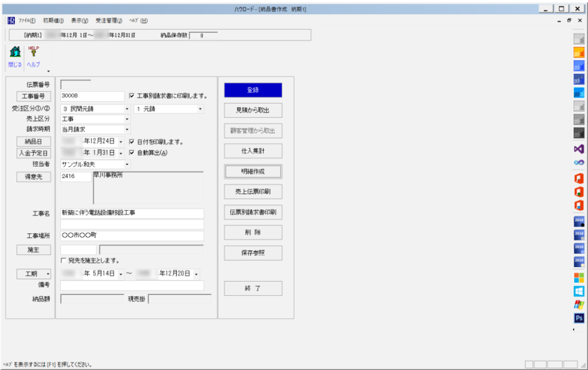Click the 閉じる house icon in toolbar
The width and height of the screenshot is (588, 370).
click(16, 53)
